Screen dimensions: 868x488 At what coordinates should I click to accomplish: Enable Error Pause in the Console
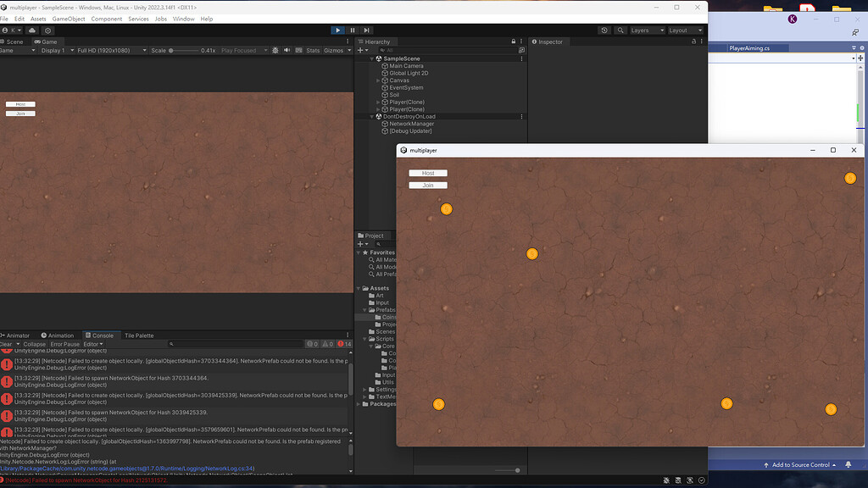point(64,344)
